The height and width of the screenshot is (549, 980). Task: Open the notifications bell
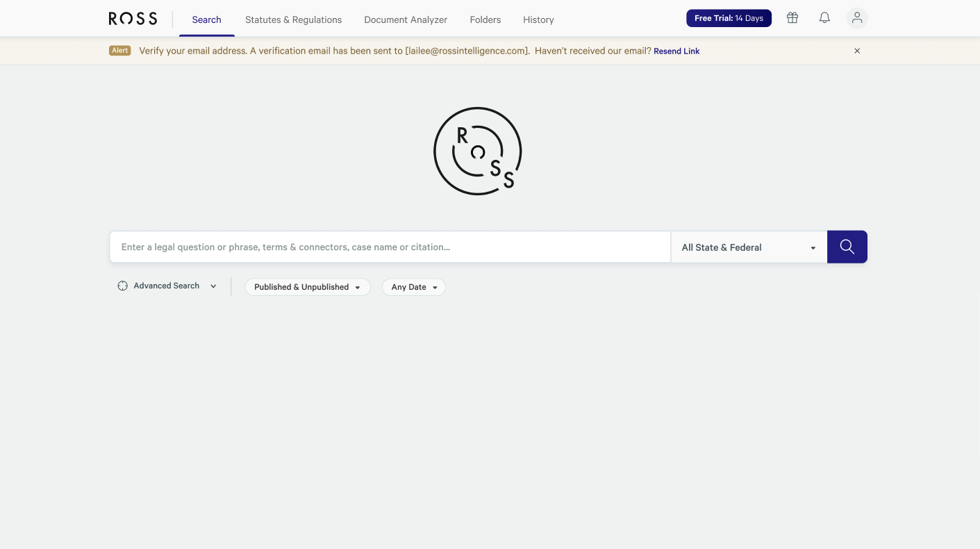[x=824, y=18]
